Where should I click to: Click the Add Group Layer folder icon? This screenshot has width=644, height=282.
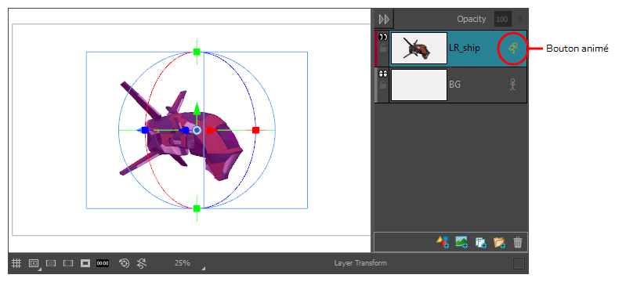point(499,243)
